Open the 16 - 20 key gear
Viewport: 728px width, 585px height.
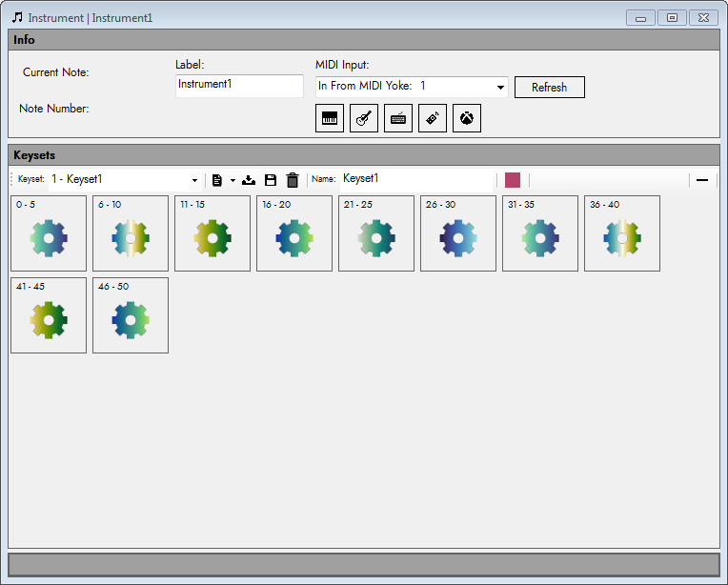[294, 238]
